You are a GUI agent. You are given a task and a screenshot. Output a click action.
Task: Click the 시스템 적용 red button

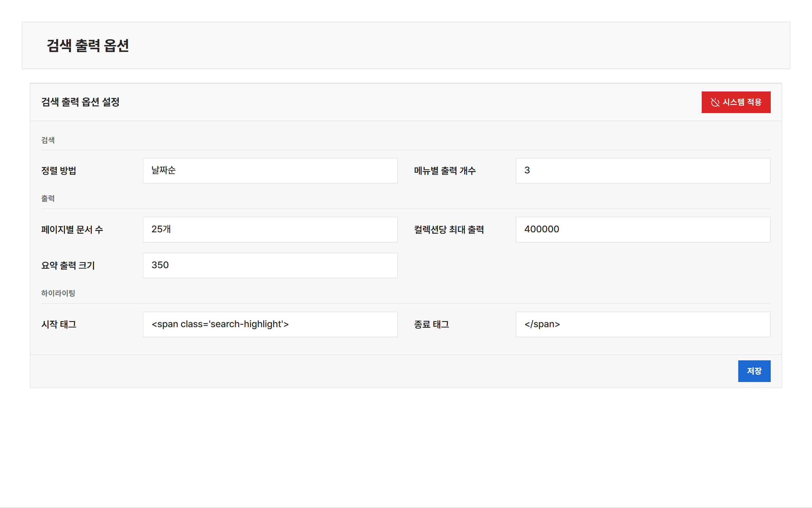click(736, 102)
